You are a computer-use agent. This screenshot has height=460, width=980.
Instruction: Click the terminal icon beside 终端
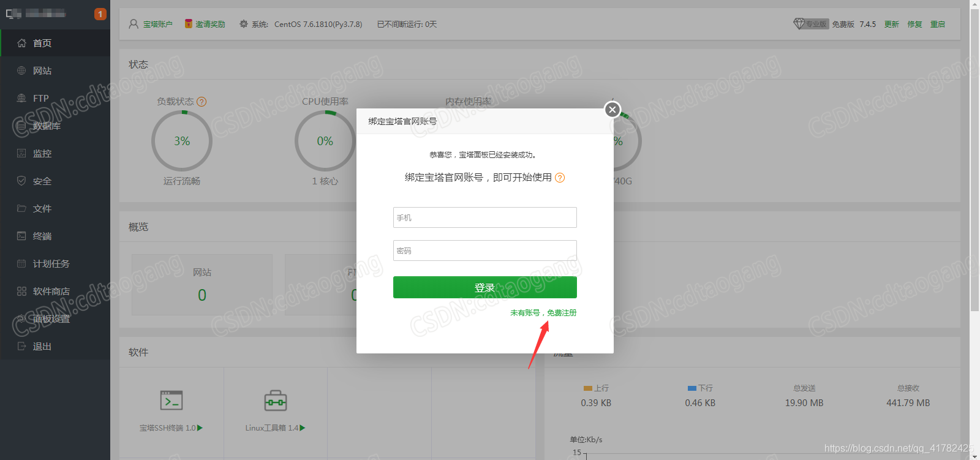(x=21, y=236)
